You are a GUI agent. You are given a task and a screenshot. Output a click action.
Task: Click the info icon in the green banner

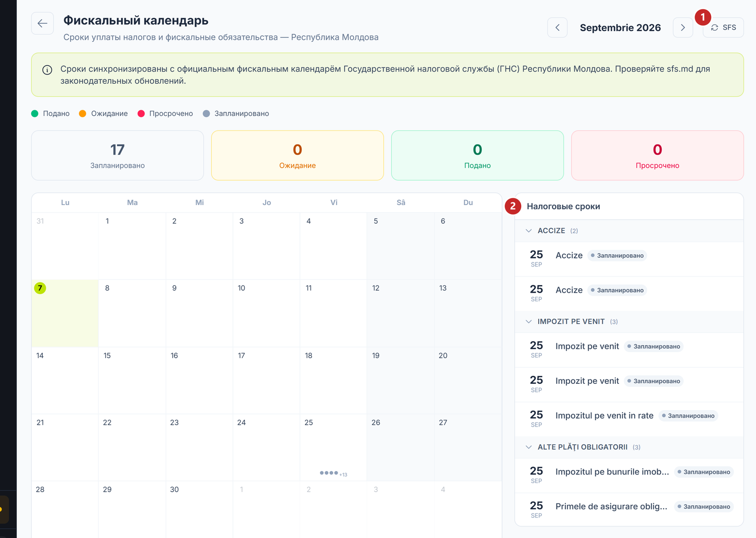click(47, 70)
